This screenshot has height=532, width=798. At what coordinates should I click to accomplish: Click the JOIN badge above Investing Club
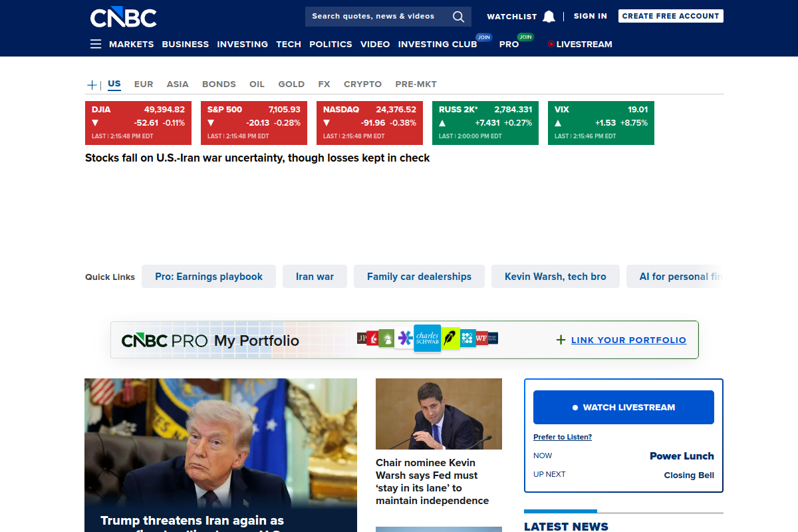coord(484,37)
